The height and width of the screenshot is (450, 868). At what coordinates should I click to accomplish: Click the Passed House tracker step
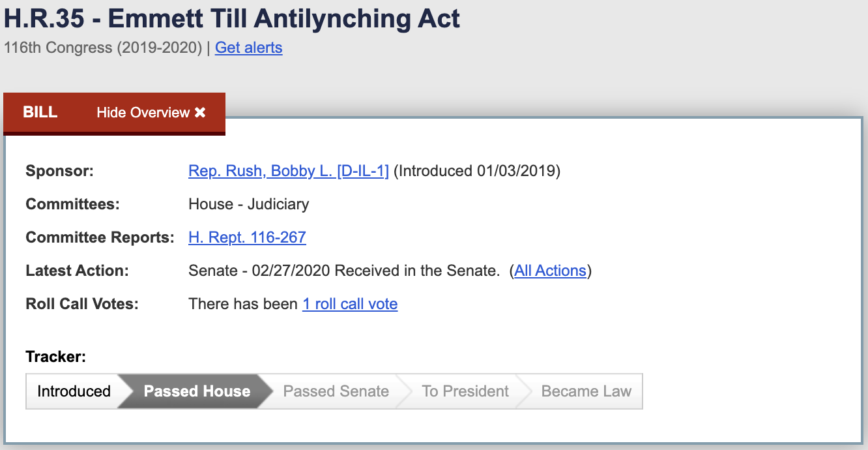click(x=197, y=391)
